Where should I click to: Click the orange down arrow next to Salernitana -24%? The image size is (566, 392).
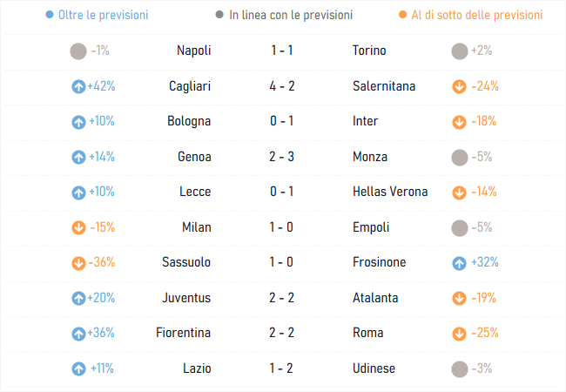click(459, 86)
